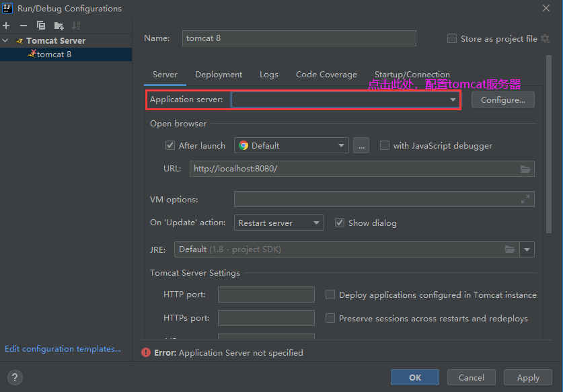The width and height of the screenshot is (563, 392).
Task: Enable Deploy applications configured in Tomcat instance
Action: [x=330, y=295]
